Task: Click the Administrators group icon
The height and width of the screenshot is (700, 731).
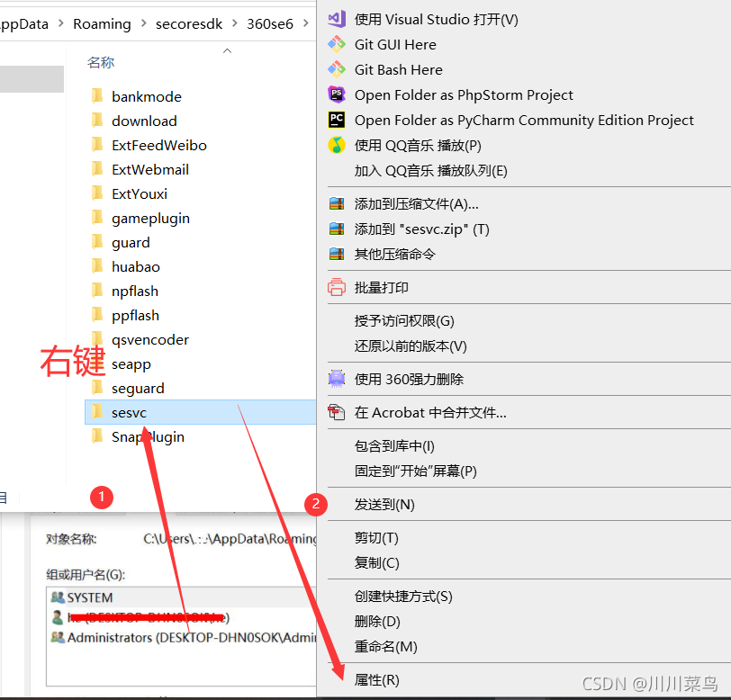Action: point(58,637)
